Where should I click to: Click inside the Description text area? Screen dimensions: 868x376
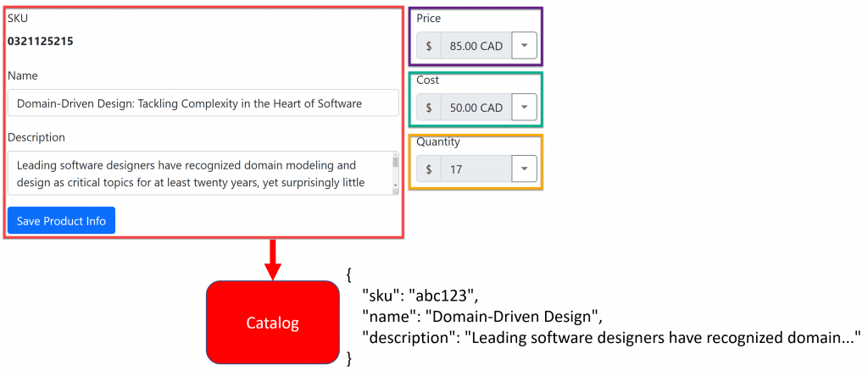pos(200,173)
